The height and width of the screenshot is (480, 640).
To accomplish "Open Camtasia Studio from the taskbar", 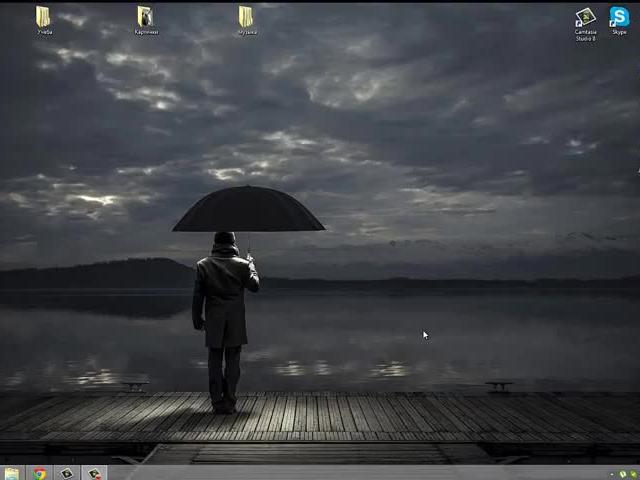I will (x=67, y=473).
